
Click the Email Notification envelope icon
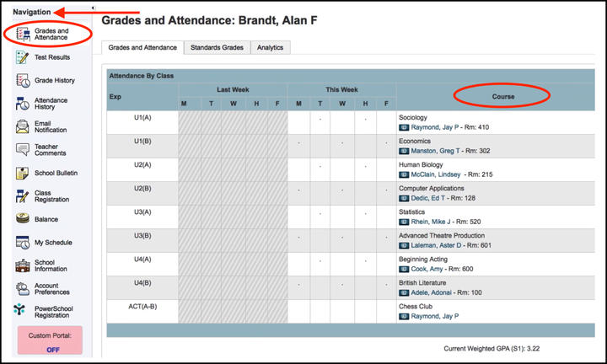pos(23,127)
